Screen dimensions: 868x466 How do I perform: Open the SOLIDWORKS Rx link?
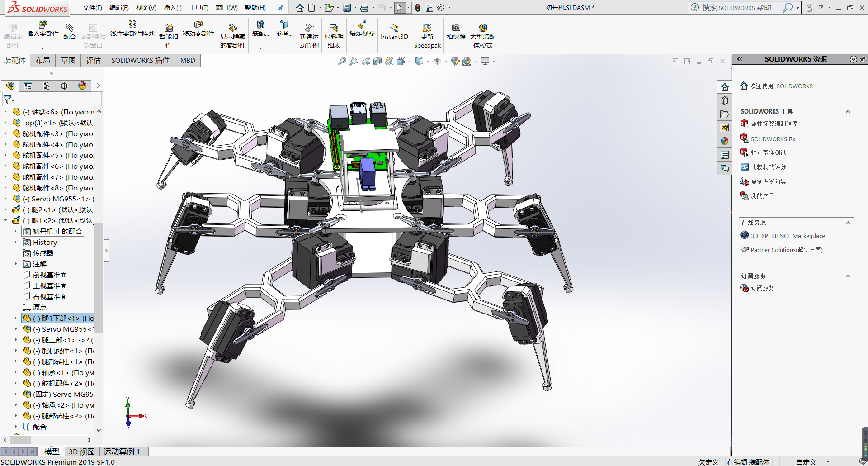pyautogui.click(x=773, y=139)
